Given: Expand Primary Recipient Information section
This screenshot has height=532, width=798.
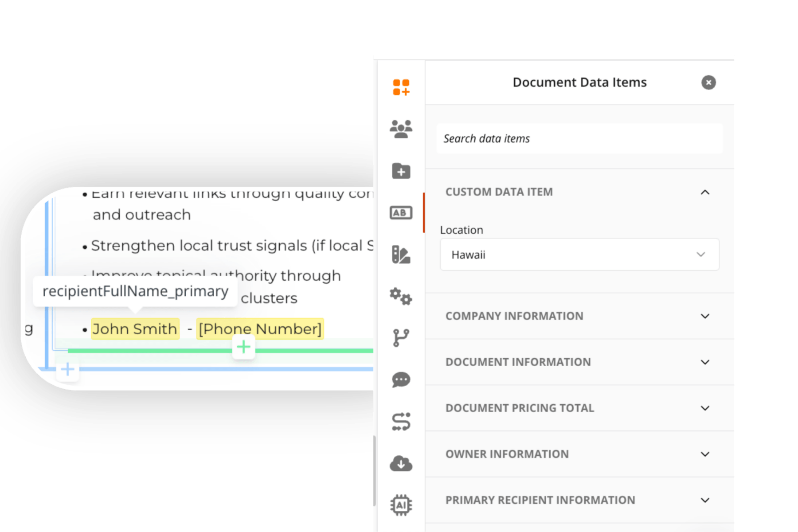Looking at the screenshot, I should pos(579,501).
